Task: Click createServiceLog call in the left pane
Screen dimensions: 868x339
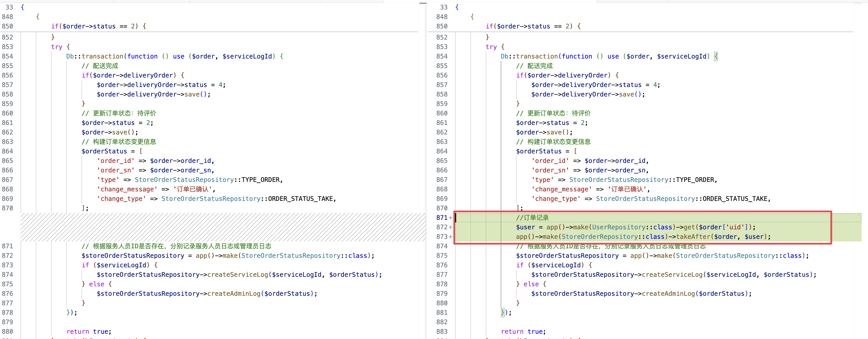Action: pos(238,275)
